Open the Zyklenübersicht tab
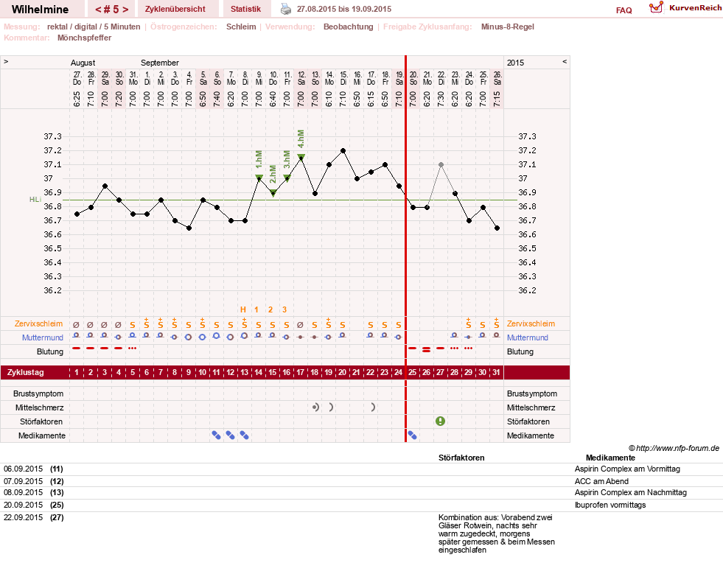Screen dimensions: 723x588 [175, 9]
